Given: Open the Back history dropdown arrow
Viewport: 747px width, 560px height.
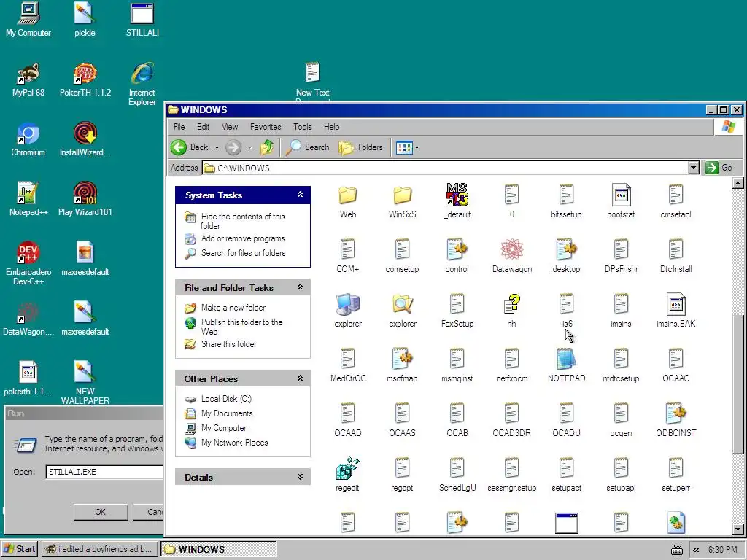Looking at the screenshot, I should (x=217, y=147).
